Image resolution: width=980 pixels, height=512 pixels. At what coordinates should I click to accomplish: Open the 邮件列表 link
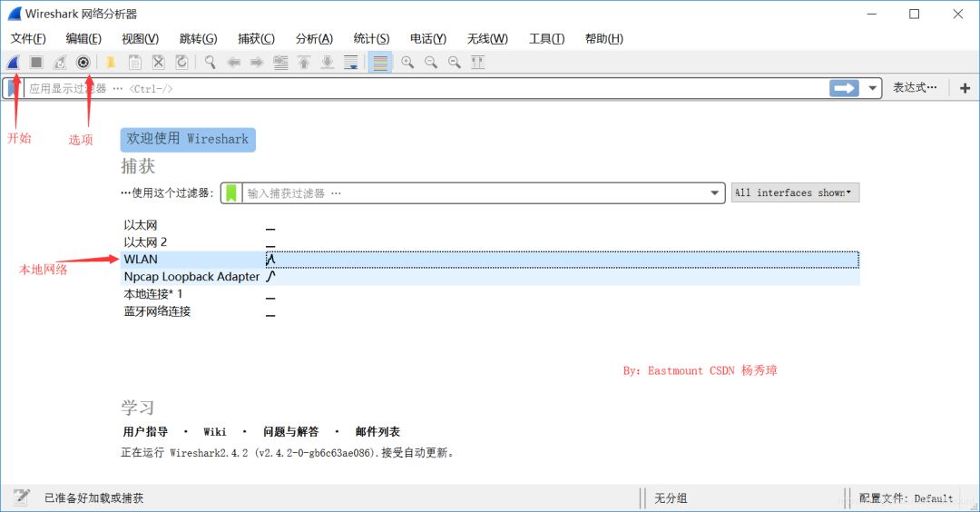(x=377, y=431)
